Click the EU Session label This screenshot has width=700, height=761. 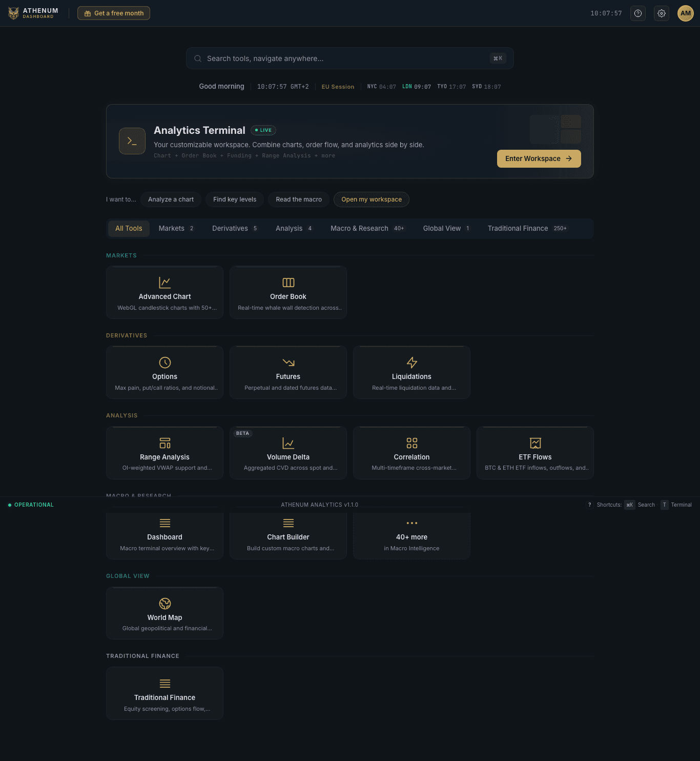338,87
